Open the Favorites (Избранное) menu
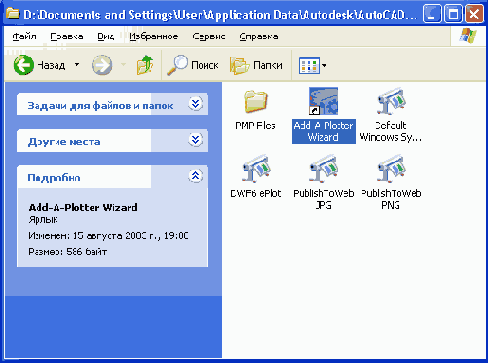488x363 pixels. click(x=154, y=36)
